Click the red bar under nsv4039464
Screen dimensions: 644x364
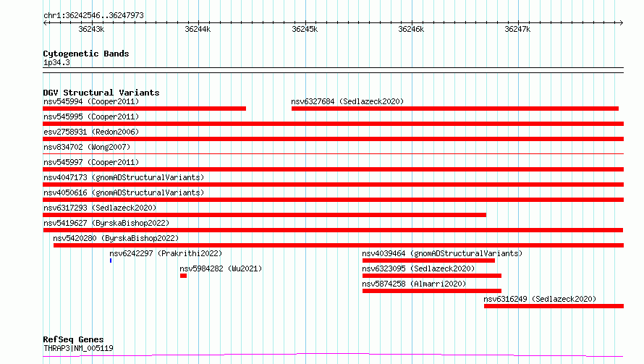pos(428,261)
